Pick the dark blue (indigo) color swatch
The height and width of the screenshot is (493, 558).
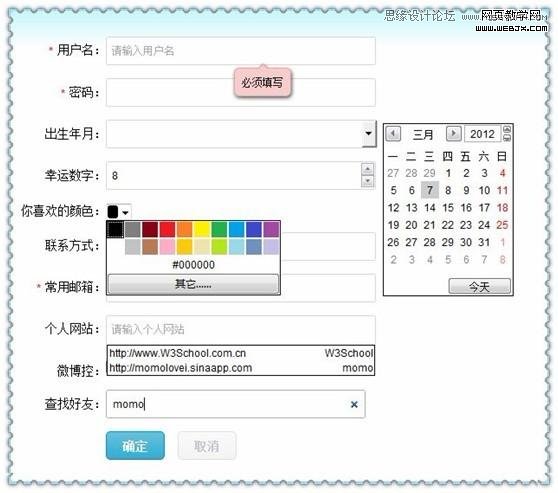(x=254, y=229)
